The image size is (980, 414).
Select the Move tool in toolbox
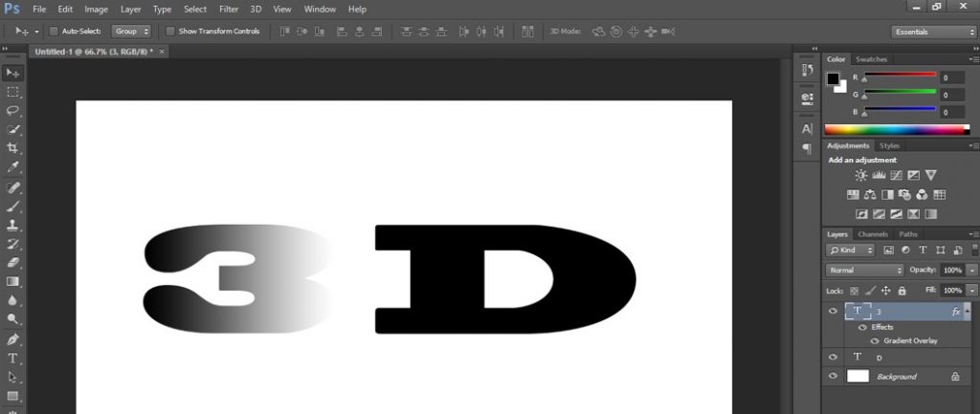click(x=12, y=73)
